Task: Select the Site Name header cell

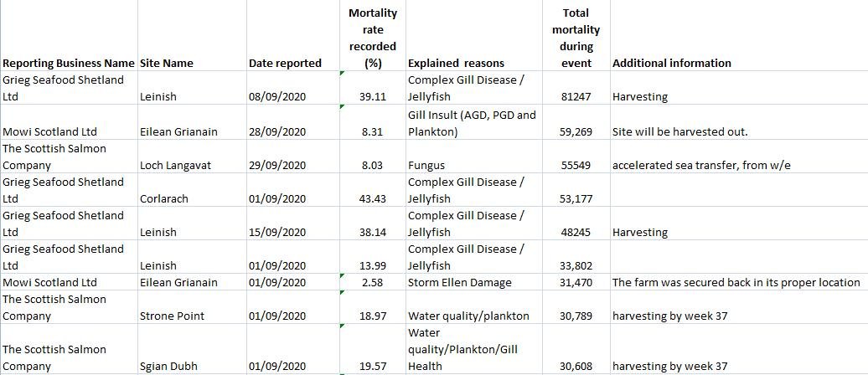Action: coord(166,63)
